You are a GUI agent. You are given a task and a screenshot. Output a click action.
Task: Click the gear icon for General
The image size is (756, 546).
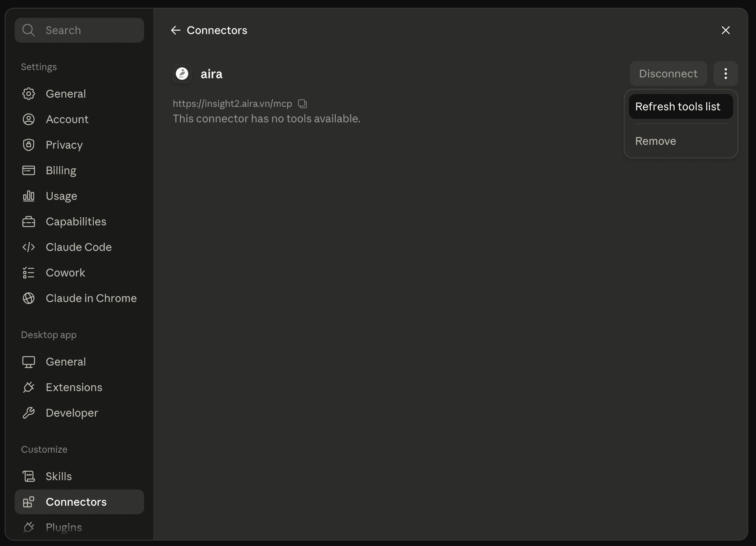tap(29, 94)
